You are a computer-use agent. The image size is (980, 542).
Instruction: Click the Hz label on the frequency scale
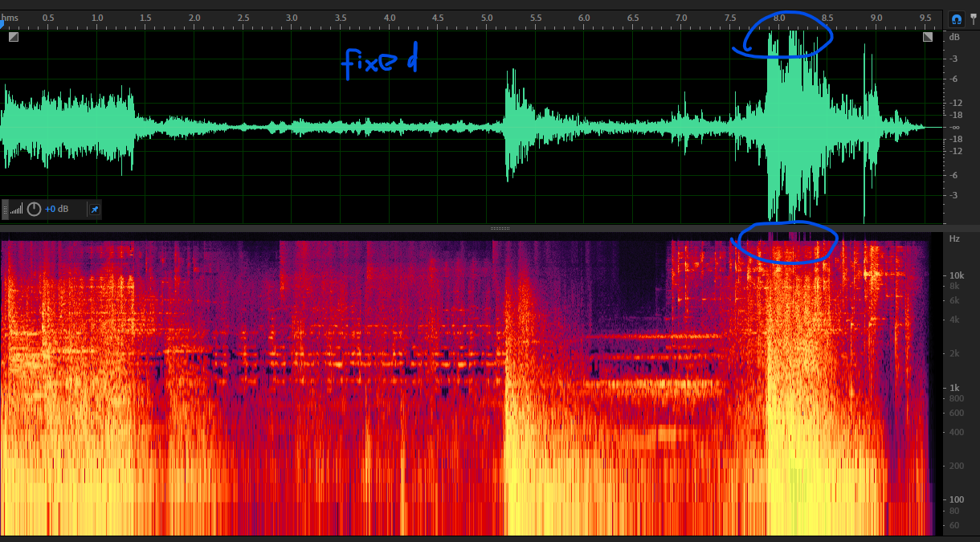pyautogui.click(x=954, y=238)
